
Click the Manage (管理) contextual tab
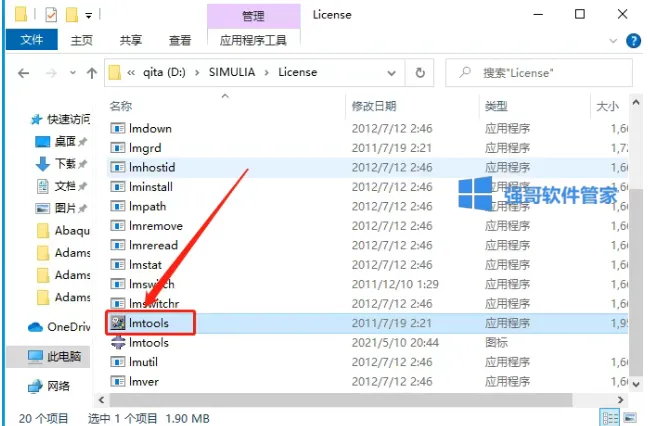253,16
